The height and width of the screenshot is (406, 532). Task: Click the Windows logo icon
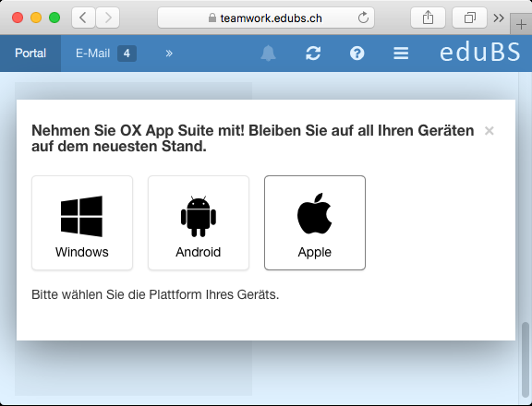81,216
